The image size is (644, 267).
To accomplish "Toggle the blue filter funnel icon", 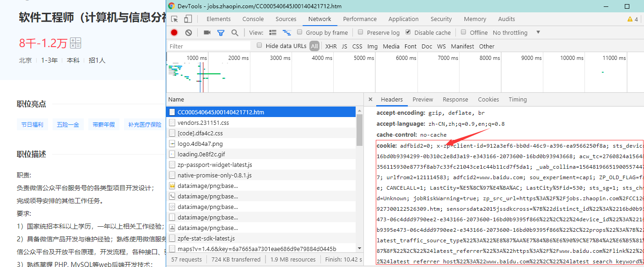I will click(x=221, y=33).
